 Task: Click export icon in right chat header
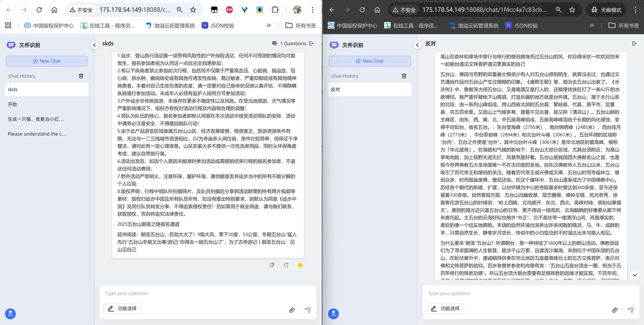point(634,44)
